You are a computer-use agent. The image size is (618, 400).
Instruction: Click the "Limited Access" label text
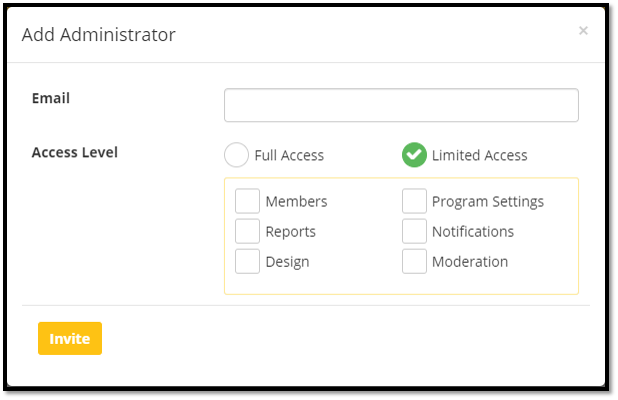point(479,156)
